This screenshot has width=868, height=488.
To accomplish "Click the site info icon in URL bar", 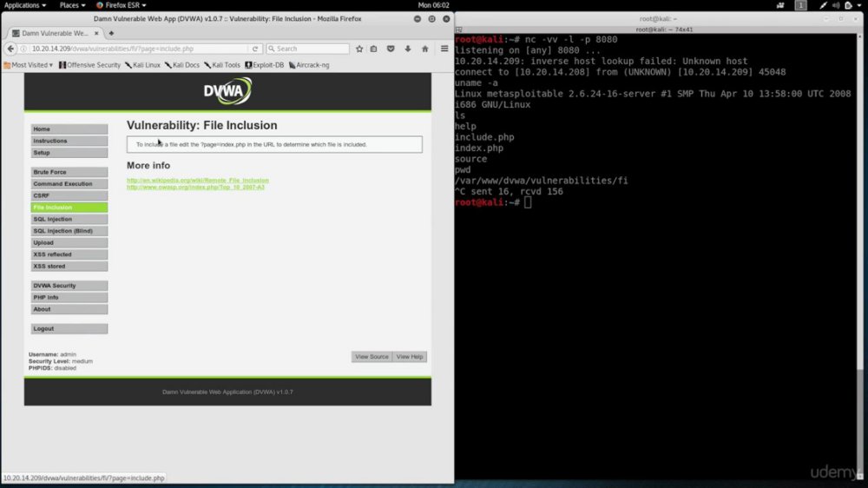I will point(23,49).
